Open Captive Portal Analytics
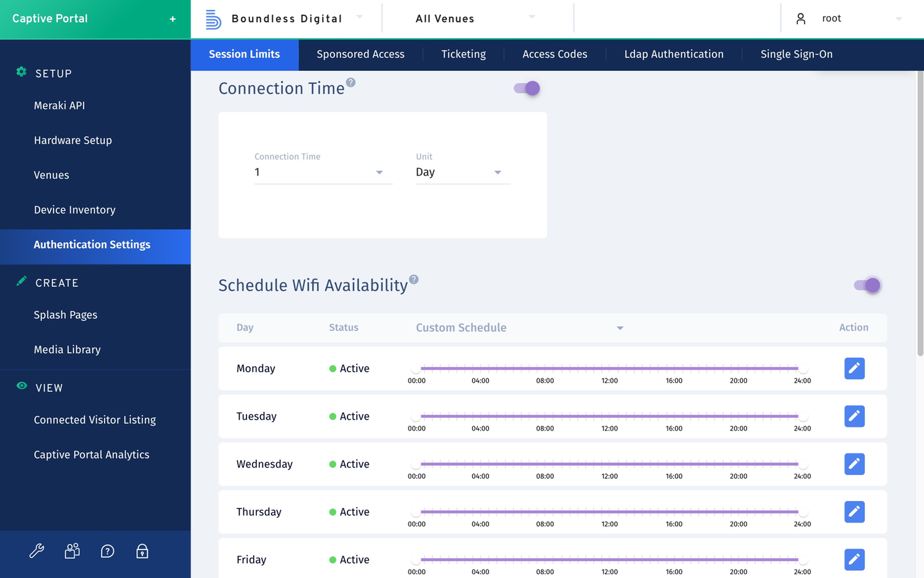The image size is (924, 578). coord(91,455)
